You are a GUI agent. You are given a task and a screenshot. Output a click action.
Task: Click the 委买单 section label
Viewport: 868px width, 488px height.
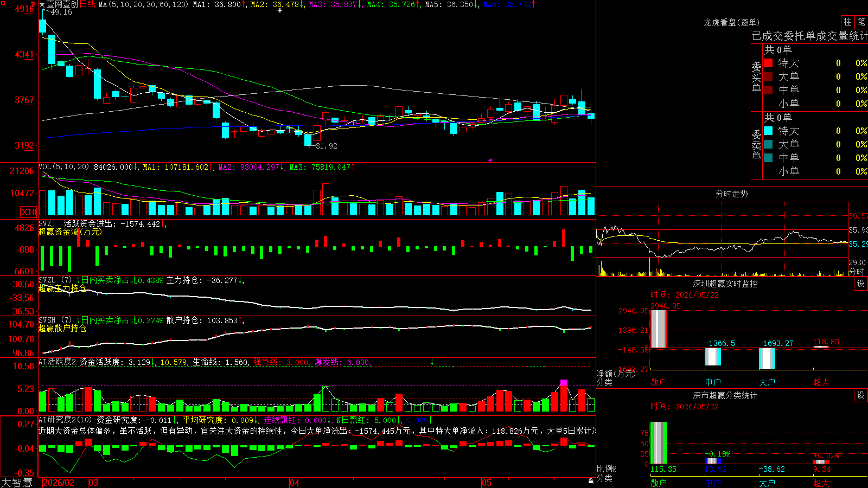tap(756, 77)
